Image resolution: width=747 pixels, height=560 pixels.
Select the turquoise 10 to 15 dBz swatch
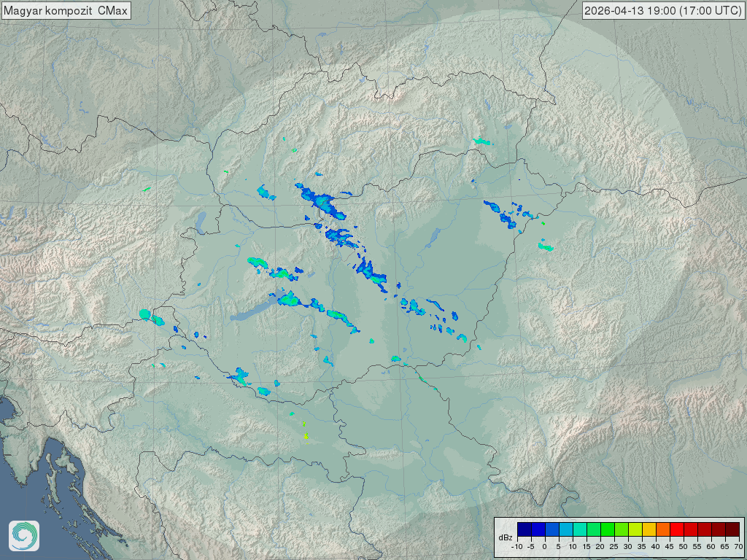coord(579,530)
